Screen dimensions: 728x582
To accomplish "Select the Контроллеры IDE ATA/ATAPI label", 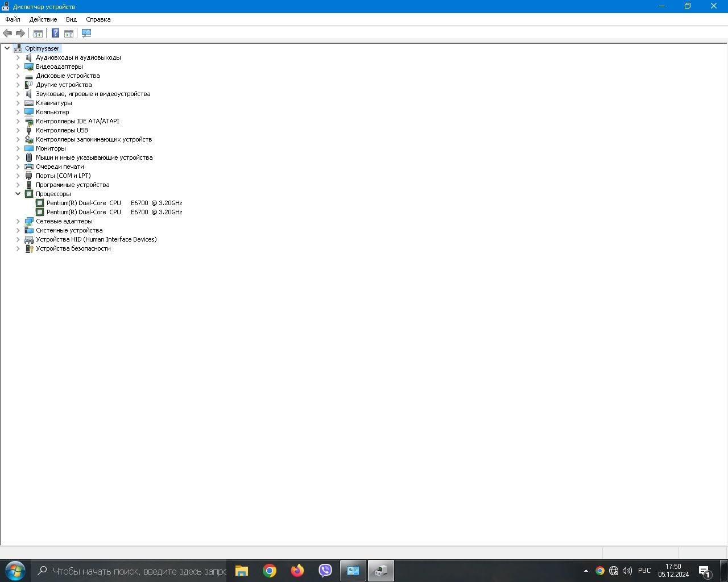I will point(77,121).
